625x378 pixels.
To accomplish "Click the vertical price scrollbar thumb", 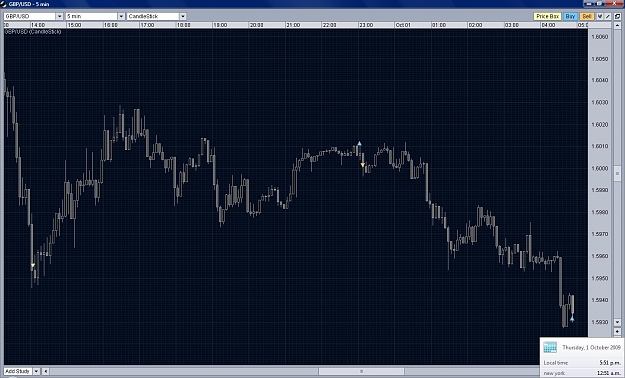I will [x=617, y=173].
